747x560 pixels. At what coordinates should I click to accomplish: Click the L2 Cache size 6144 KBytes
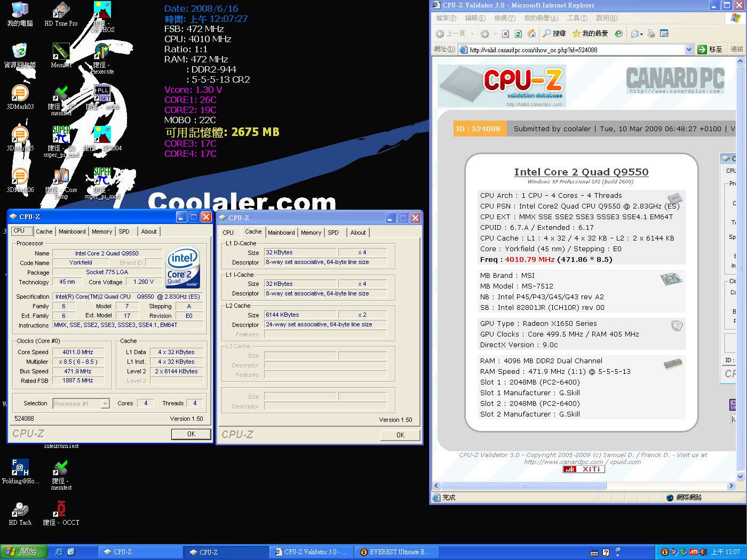click(x=301, y=315)
